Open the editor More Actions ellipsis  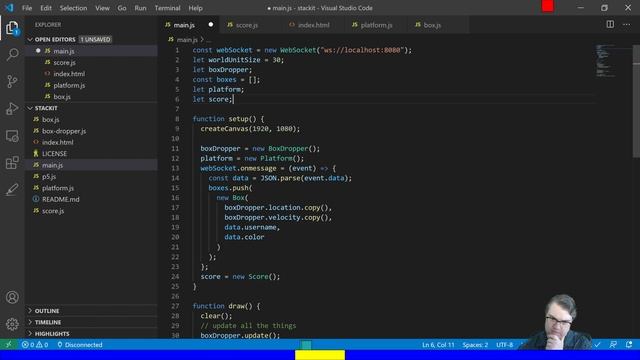627,24
